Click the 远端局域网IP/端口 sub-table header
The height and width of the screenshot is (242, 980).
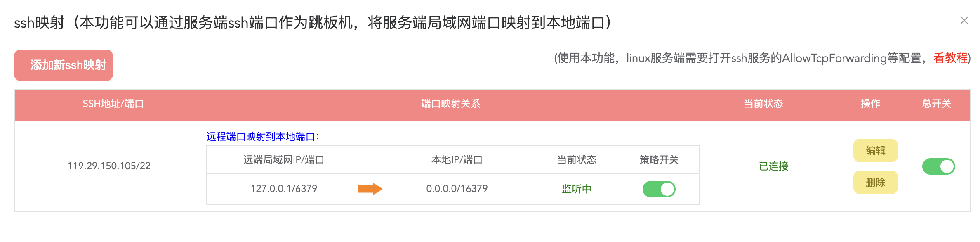pyautogui.click(x=284, y=160)
